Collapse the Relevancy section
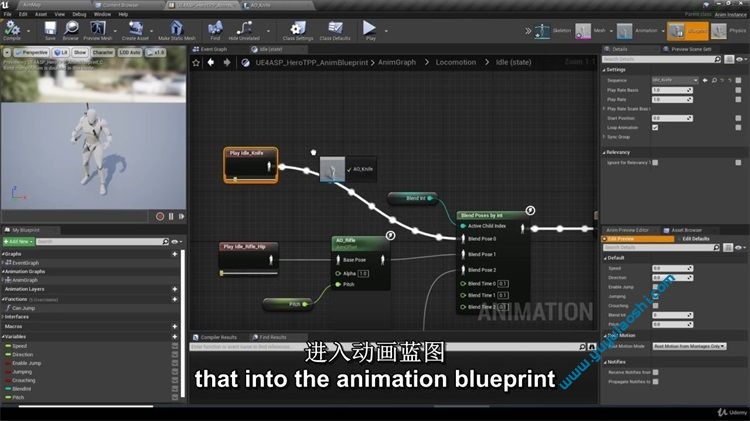Screen dimensions: 750x421 [604, 153]
